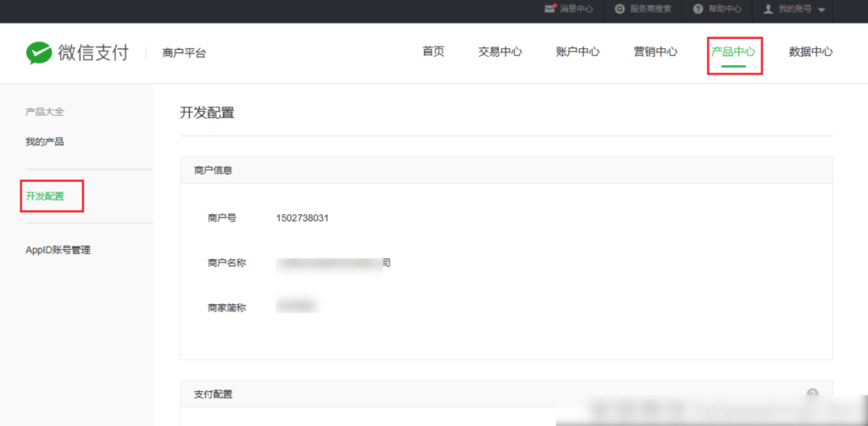Open the 交易中心 navigation tab
This screenshot has height=426, width=868.
click(500, 52)
